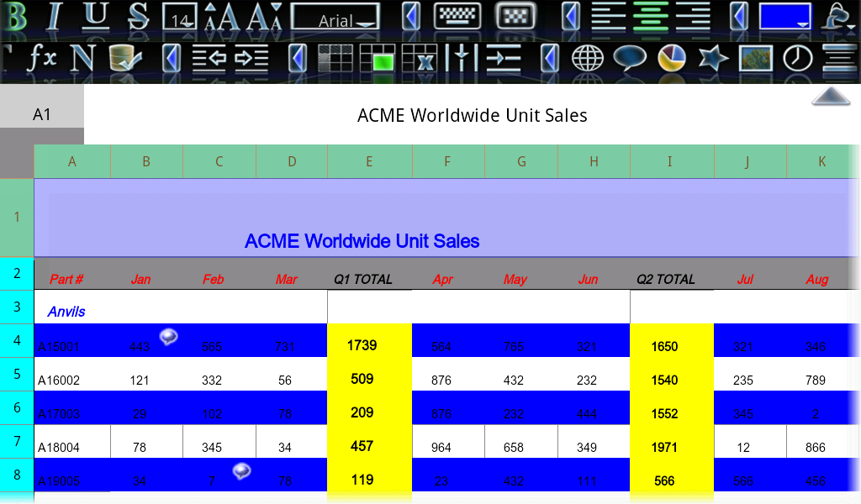Screen dimensions: 861x504
Task: Select row 4 header
Action: [17, 340]
